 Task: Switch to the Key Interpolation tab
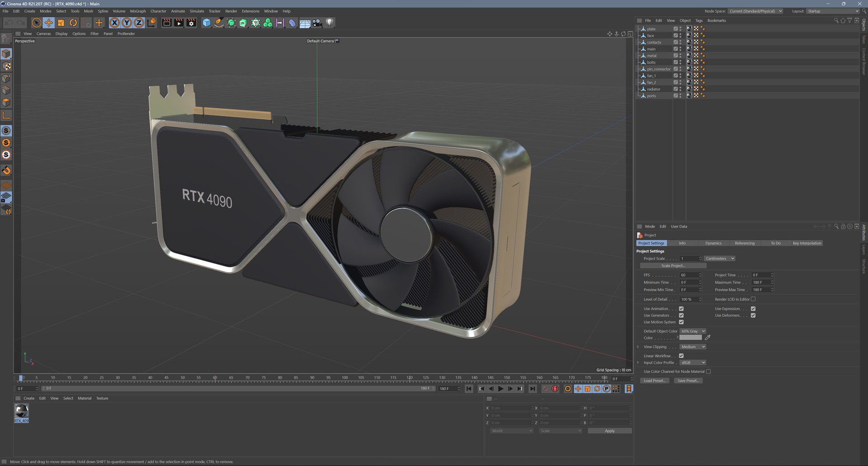pyautogui.click(x=807, y=243)
